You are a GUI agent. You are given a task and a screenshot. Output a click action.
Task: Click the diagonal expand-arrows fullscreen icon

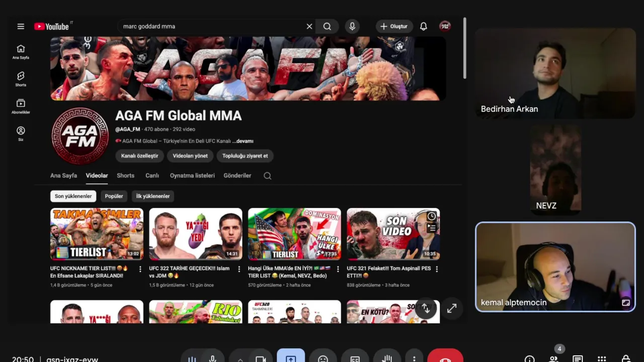click(452, 308)
